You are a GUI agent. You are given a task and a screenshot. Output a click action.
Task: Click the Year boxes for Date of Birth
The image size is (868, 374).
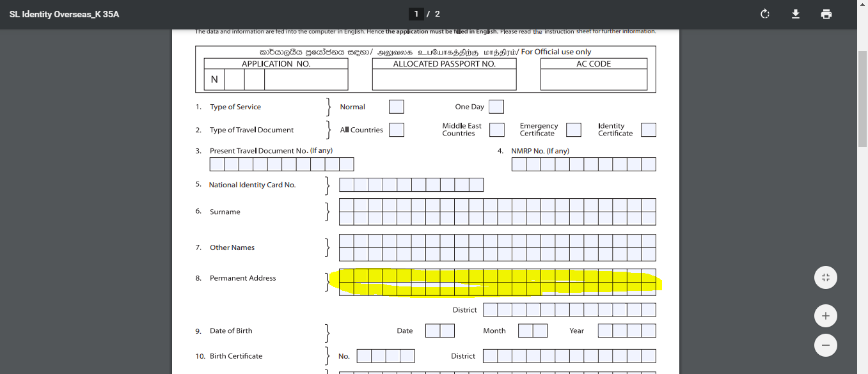pos(627,331)
